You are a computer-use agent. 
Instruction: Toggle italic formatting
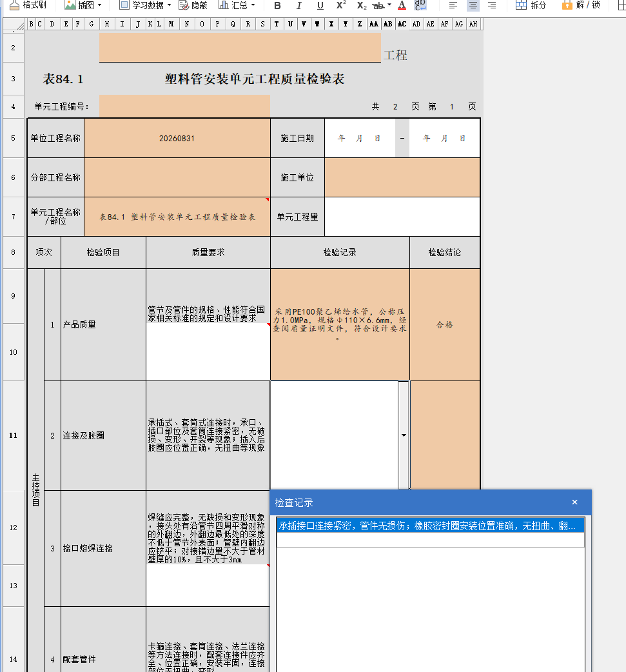pyautogui.click(x=298, y=6)
